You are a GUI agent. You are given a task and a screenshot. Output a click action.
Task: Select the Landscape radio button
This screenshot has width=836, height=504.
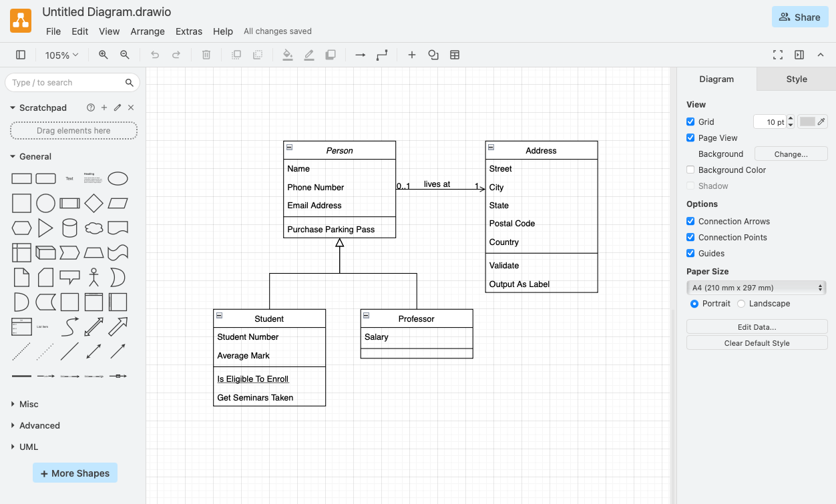click(741, 304)
